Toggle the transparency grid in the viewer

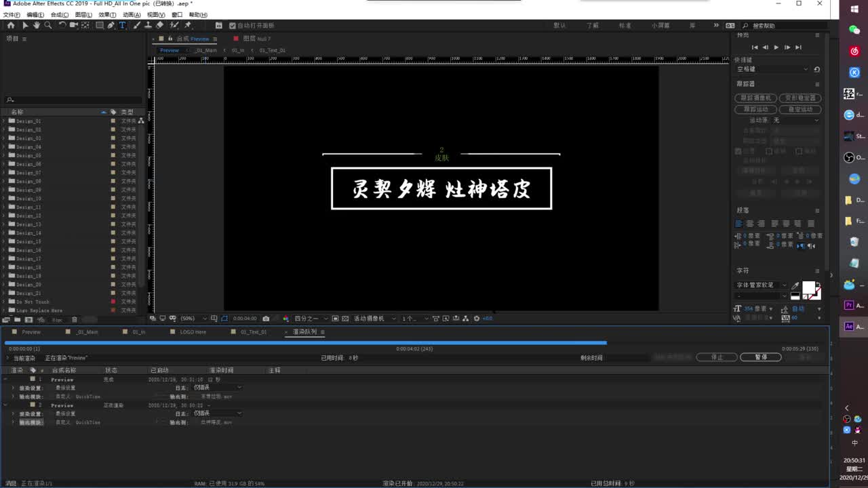(344, 319)
